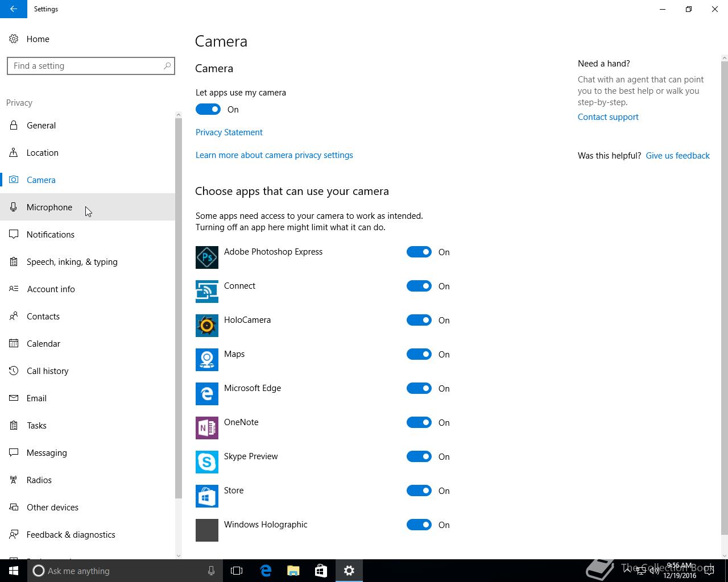
Task: Click the Email envelope icon
Action: pos(14,398)
